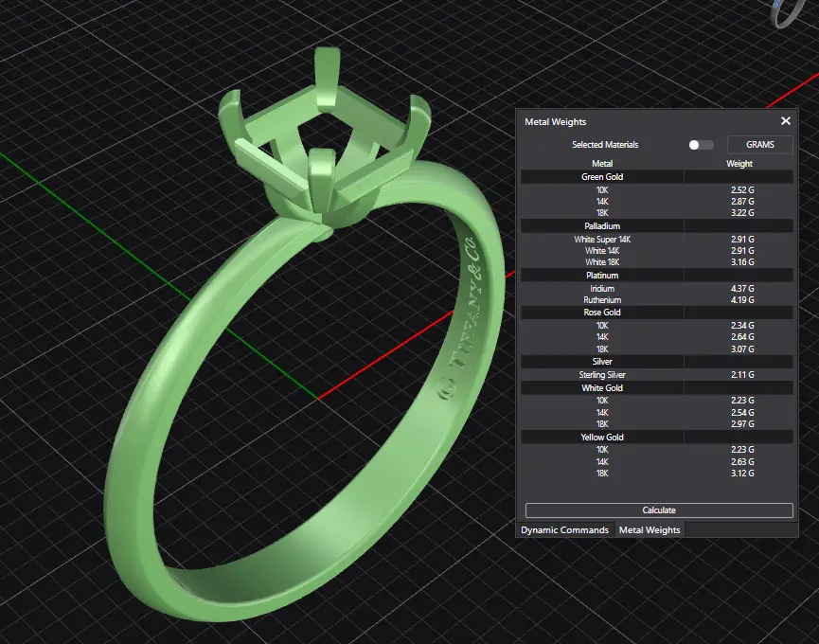
Task: Select the Metal Weights tab
Action: tap(650, 529)
